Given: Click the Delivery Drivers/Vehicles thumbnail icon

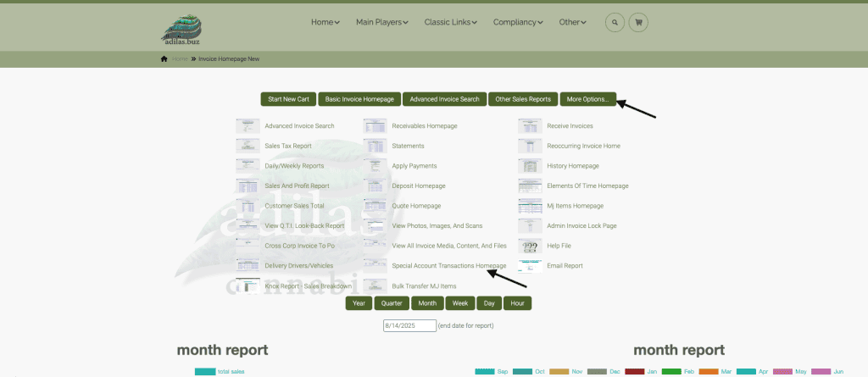Looking at the screenshot, I should (x=248, y=265).
